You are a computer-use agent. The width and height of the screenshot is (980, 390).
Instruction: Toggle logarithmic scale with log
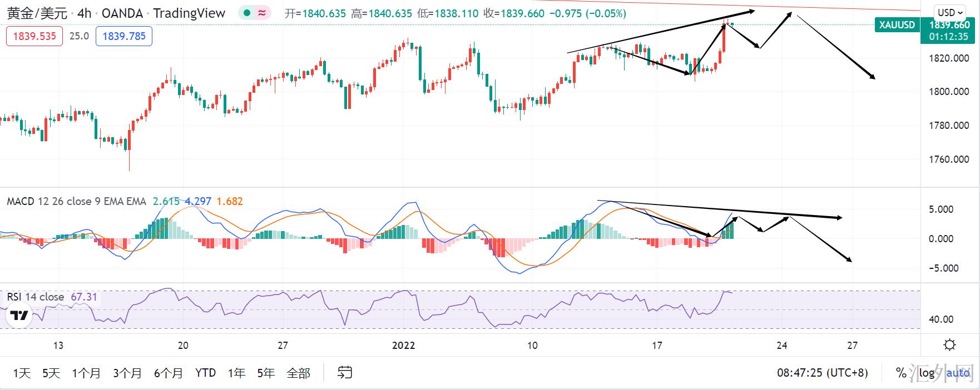tap(926, 373)
